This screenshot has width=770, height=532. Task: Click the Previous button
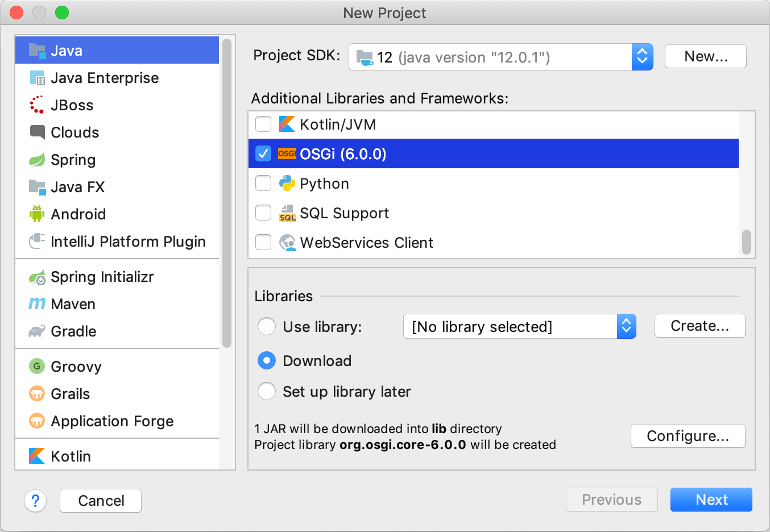click(x=612, y=500)
